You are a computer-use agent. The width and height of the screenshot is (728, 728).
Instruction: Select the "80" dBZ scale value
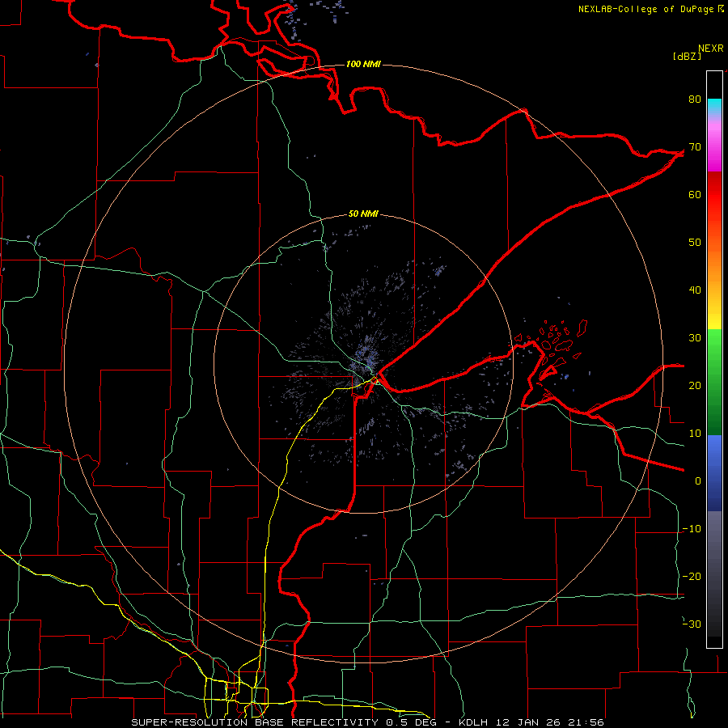click(x=695, y=99)
